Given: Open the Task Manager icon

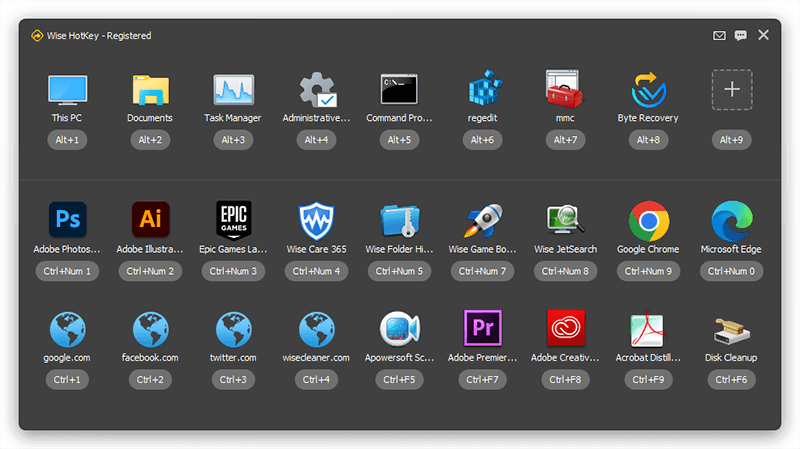Looking at the screenshot, I should [233, 90].
